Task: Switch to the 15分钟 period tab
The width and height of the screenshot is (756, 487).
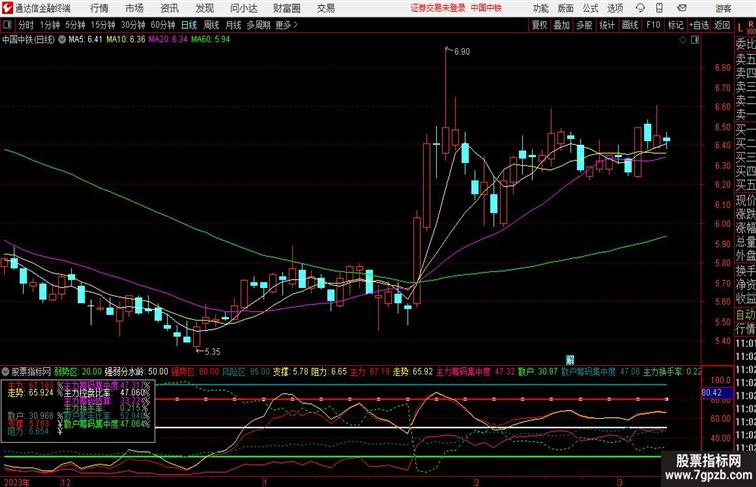Action: [x=103, y=25]
